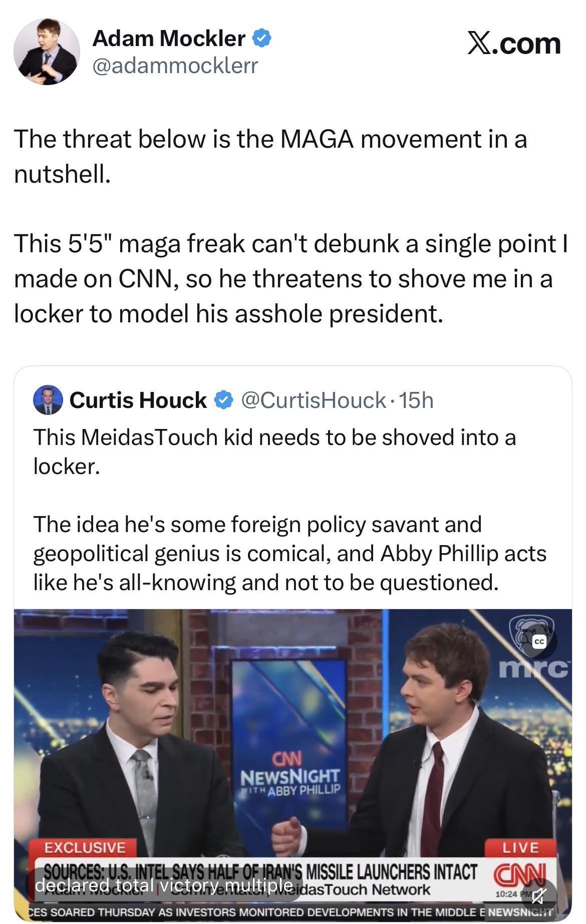
Task: Click the red EXCLUSIVE banner on video
Action: (85, 847)
